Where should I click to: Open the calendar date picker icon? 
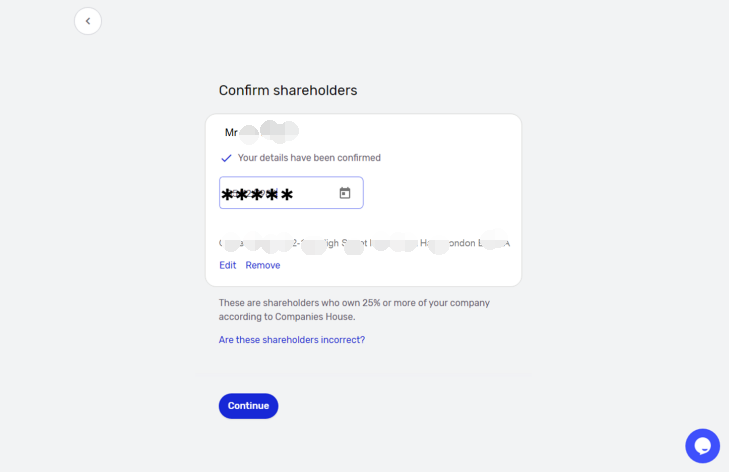345,193
